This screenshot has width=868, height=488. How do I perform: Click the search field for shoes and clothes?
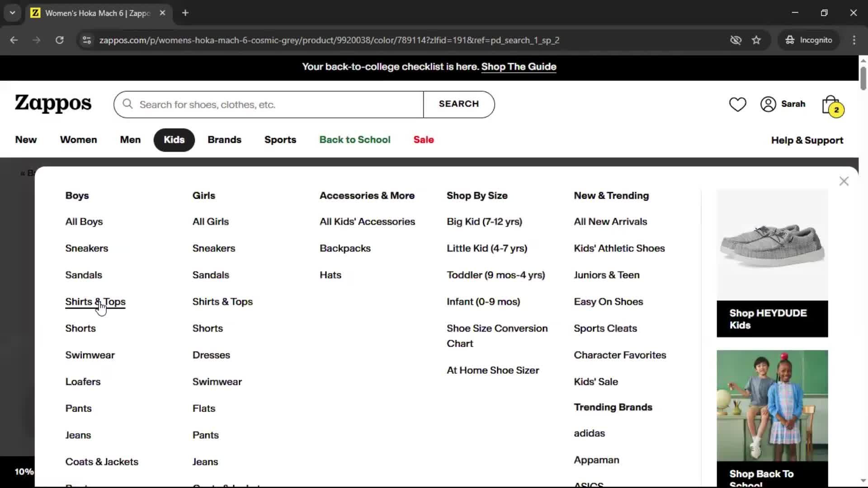[x=269, y=104]
